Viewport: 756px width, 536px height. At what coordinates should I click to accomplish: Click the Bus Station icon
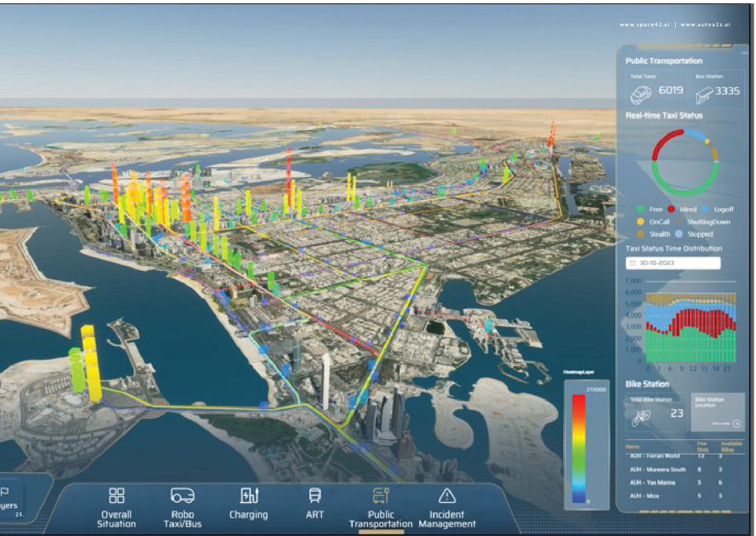point(704,94)
